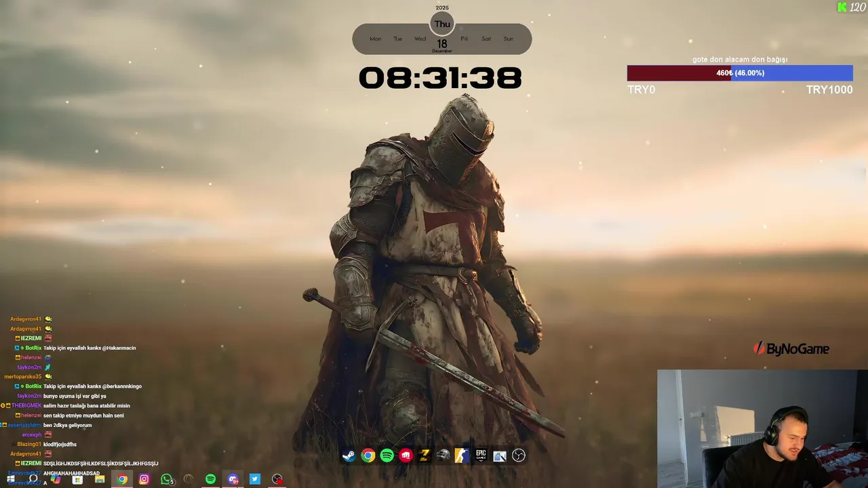
Task: Switch to Spotify on the Windows taskbar
Action: (210, 479)
